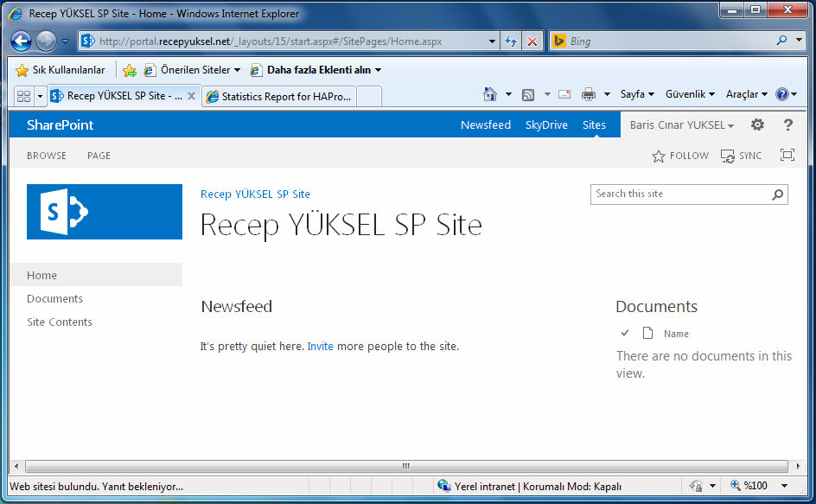Open the Araçlar menu
This screenshot has height=504, width=816.
pyautogui.click(x=746, y=94)
